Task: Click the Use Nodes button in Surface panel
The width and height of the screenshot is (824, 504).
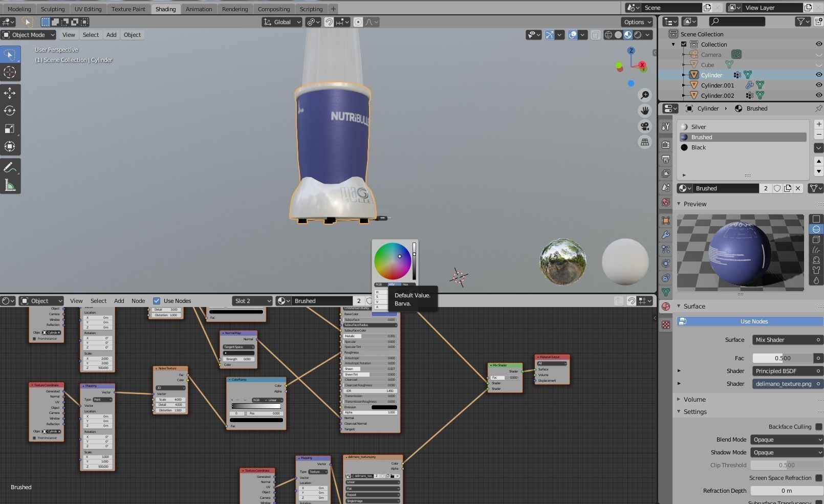Action: (750, 321)
